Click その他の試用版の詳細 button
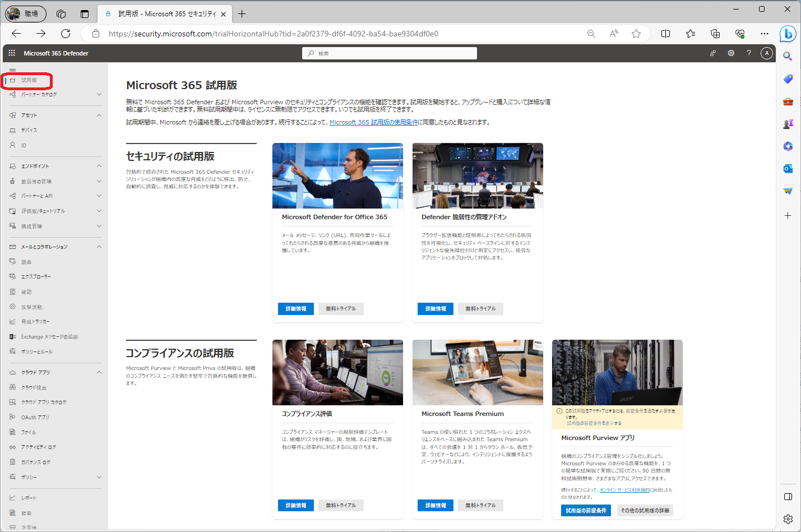Image resolution: width=801 pixels, height=532 pixels. [645, 511]
